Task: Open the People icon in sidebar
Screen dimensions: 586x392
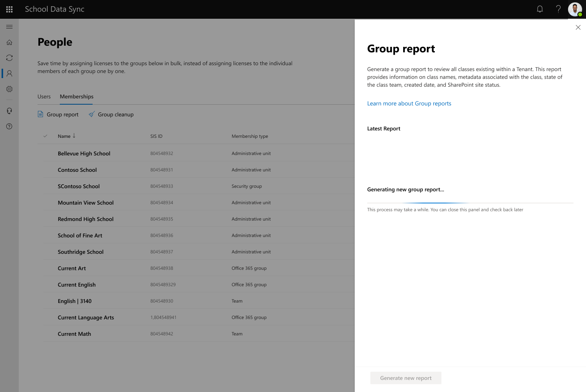Action: tap(9, 73)
